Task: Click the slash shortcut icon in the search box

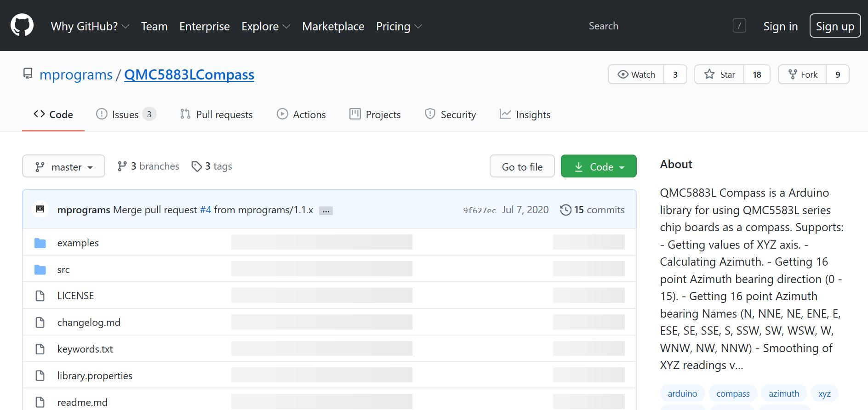Action: point(739,26)
